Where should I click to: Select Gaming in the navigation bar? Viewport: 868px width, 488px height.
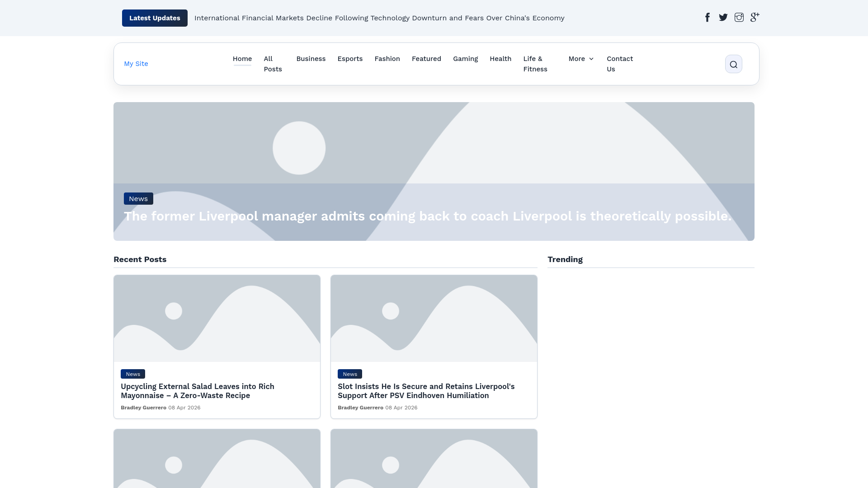(x=465, y=59)
